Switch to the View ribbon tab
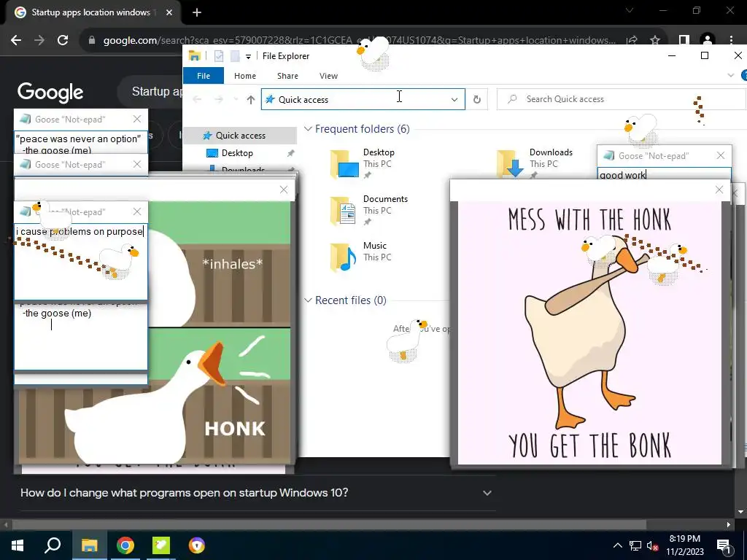Viewport: 747px width, 560px height. pos(329,76)
